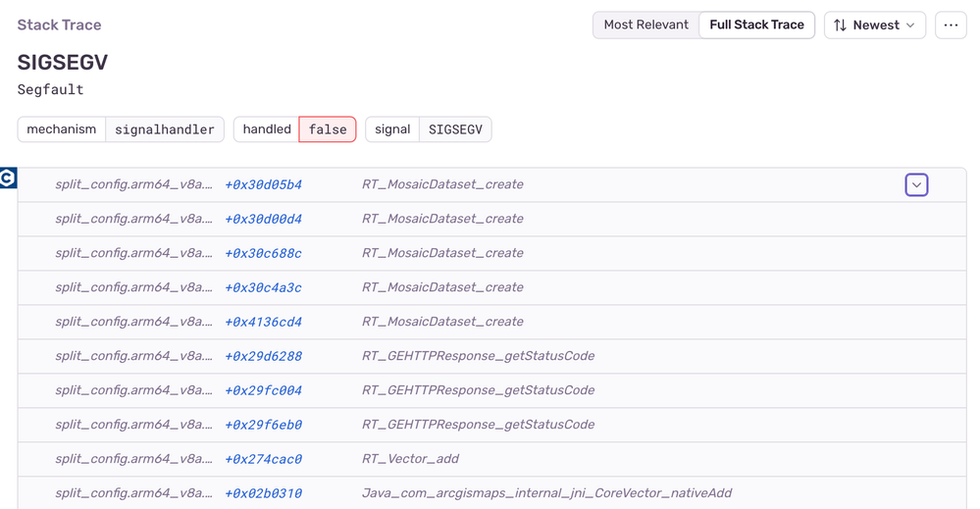Screen dimensions: 980x509
Task: Click the sort arrows icon beside Newest
Action: (840, 25)
